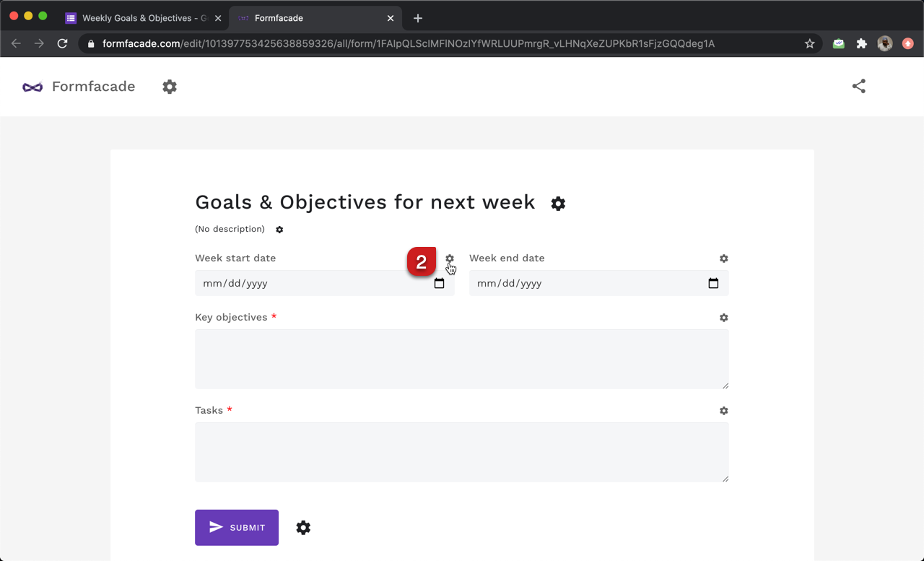Screen dimensions: 924x561
Task: Open a new tab with the plus button
Action: point(417,18)
